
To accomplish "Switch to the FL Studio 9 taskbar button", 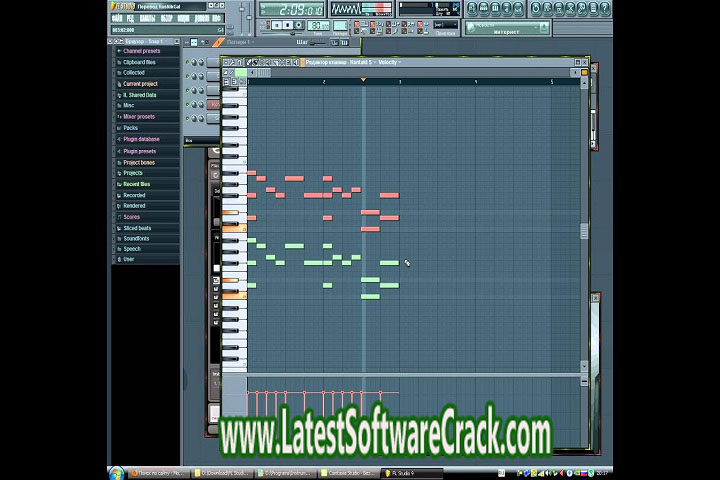I will pyautogui.click(x=411, y=473).
